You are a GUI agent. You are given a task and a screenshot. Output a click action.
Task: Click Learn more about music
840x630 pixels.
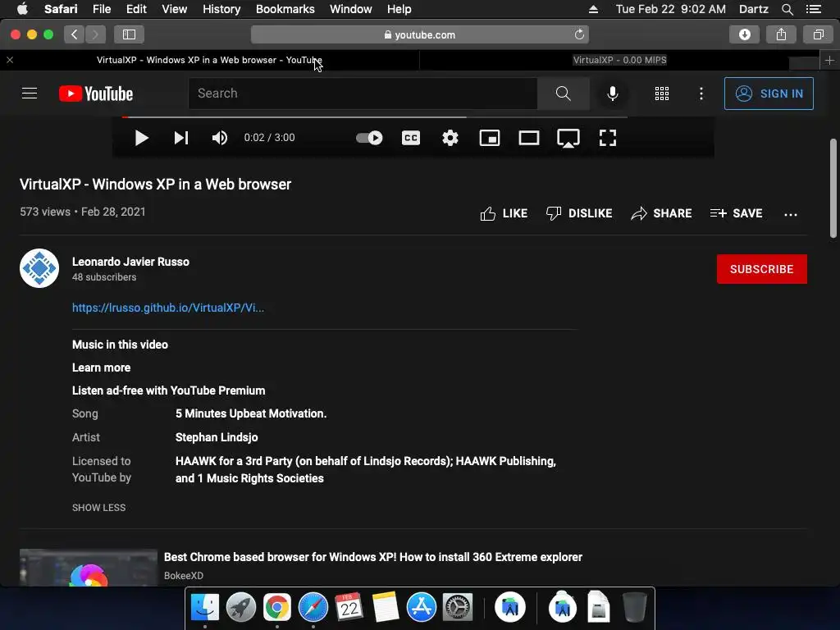[x=101, y=368]
